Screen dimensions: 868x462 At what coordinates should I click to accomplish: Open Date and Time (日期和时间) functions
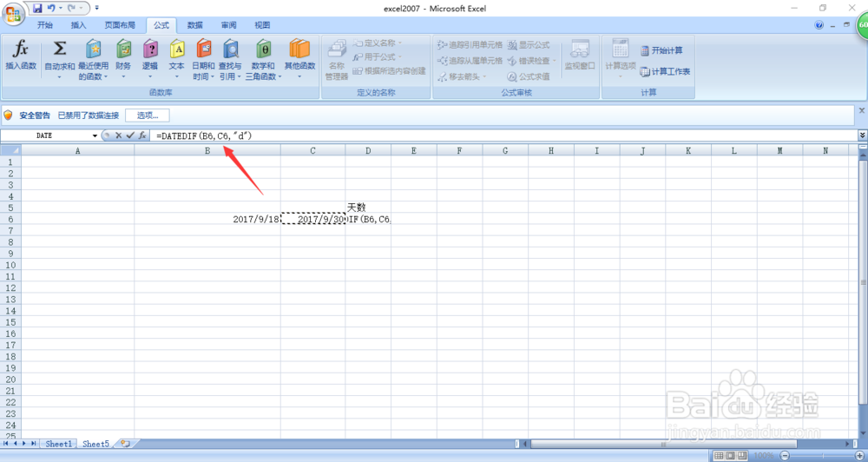click(203, 59)
